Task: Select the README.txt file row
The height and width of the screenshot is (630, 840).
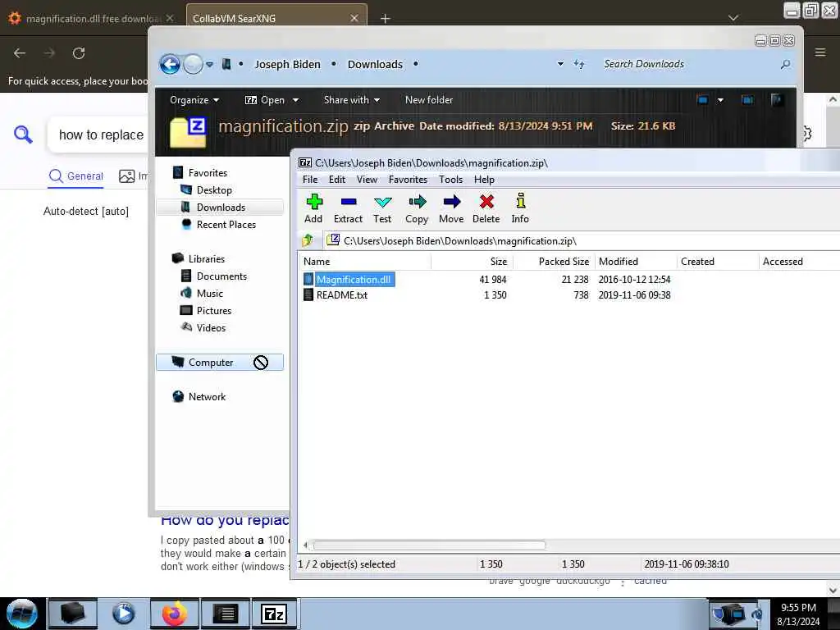Action: click(x=342, y=294)
